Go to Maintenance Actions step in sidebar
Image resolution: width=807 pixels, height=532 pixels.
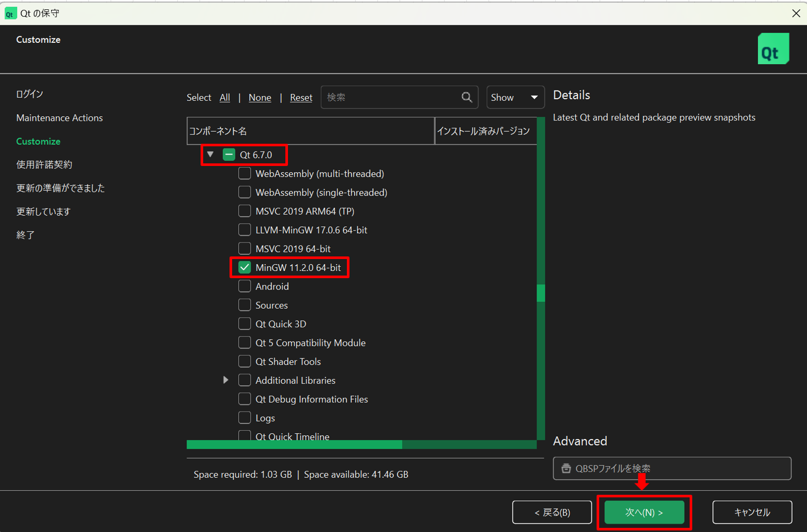[x=59, y=118]
